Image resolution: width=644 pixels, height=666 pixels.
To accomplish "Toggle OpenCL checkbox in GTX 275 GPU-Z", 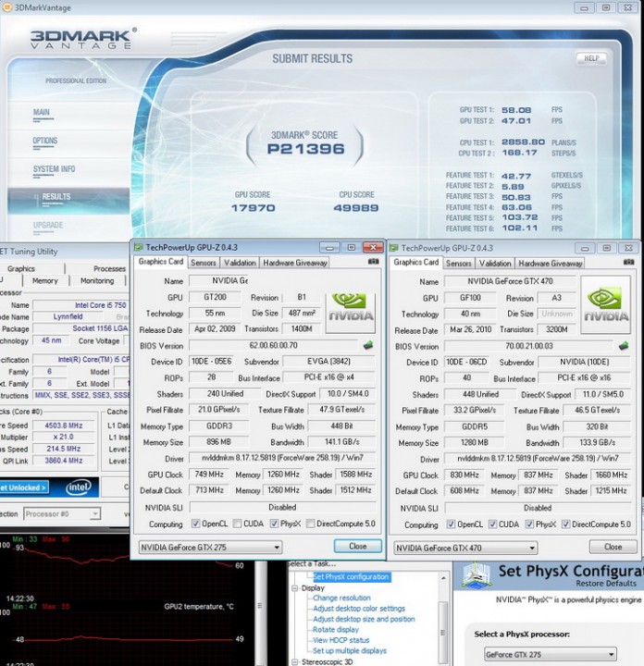I will [x=195, y=524].
